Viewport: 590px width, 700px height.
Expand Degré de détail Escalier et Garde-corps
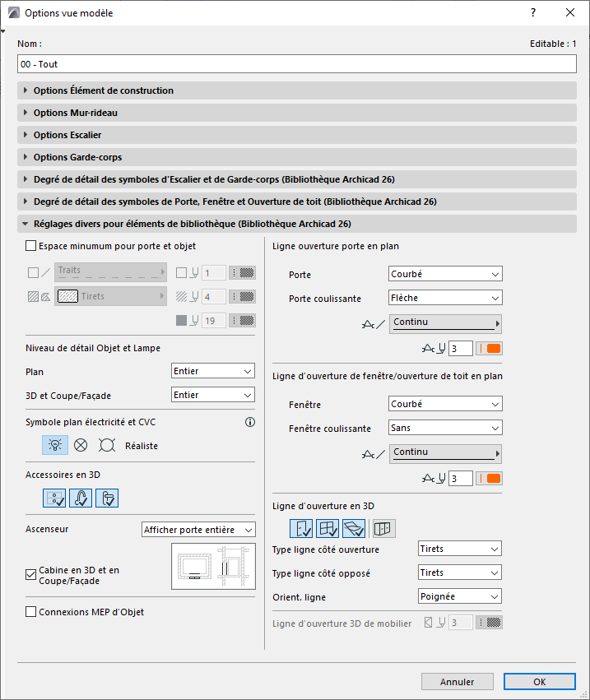tap(297, 179)
